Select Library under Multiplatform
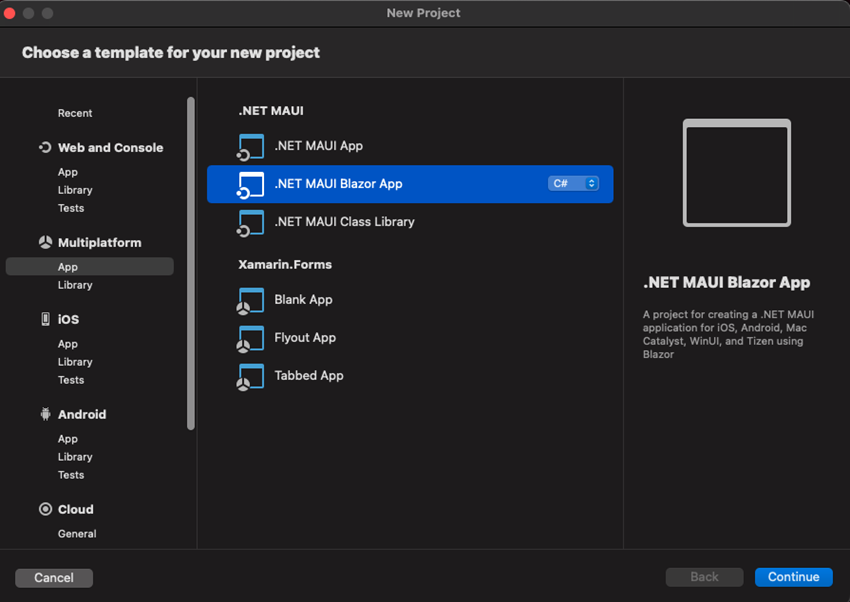 (75, 285)
